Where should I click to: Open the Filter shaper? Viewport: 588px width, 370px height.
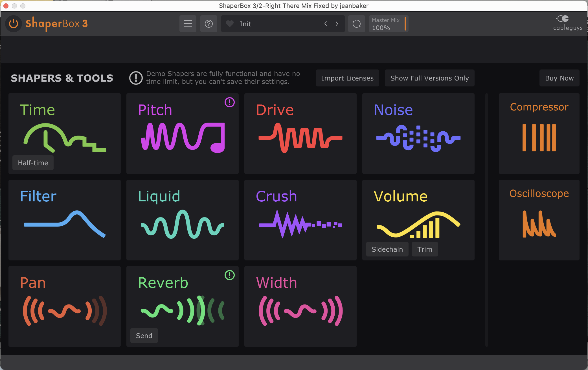pyautogui.click(x=64, y=220)
